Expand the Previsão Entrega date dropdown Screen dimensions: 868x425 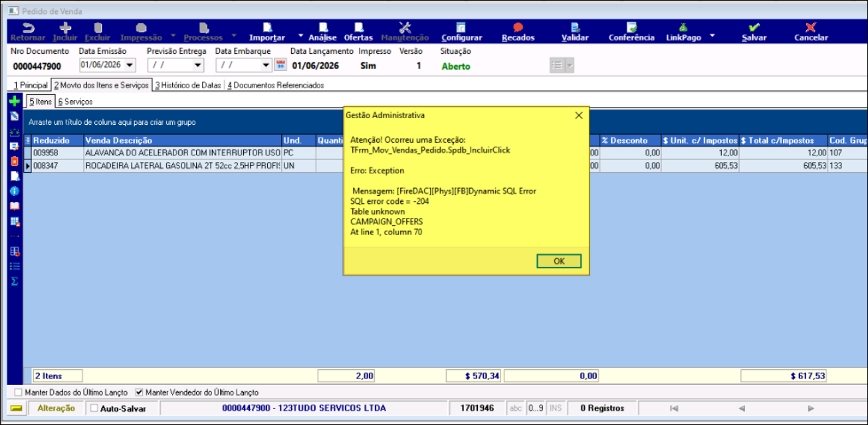tap(197, 65)
